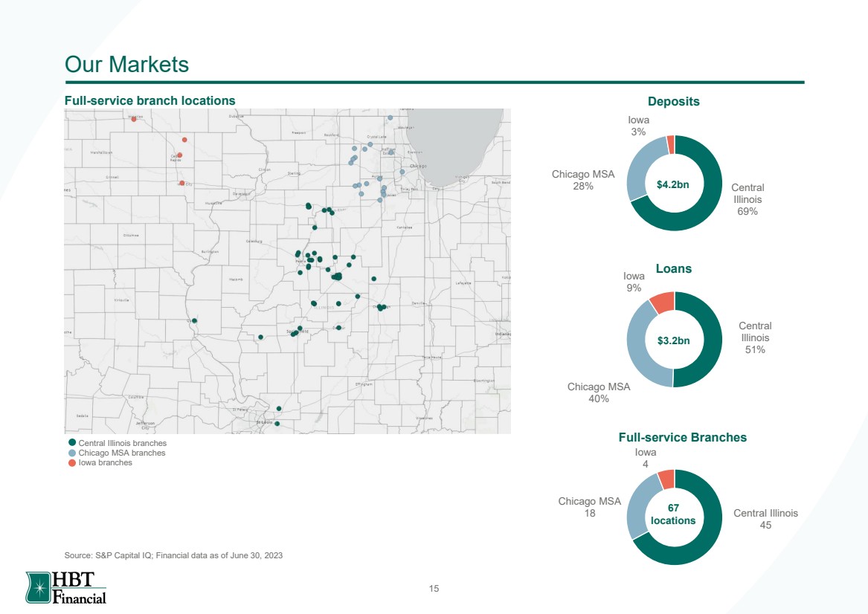This screenshot has width=868, height=614.
Task: Select the Iowa 9% loans label
Action: (x=634, y=282)
